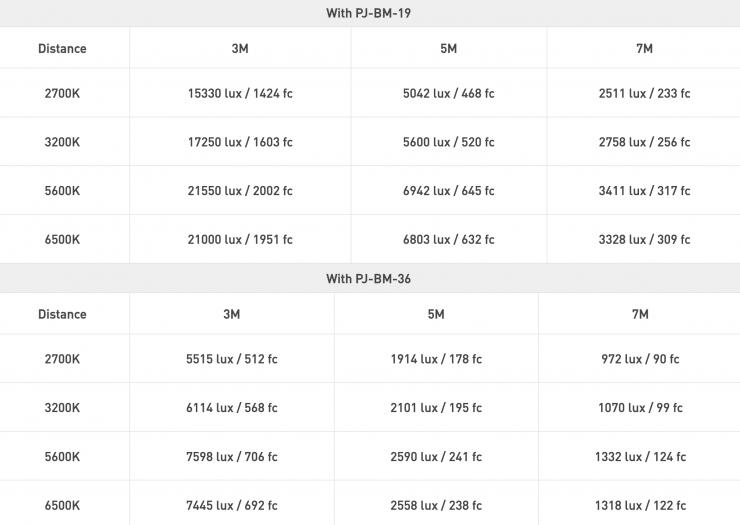Screen dimensions: 740x525
Task: Select the 5042 lux / 468 fc cell
Action: click(448, 94)
